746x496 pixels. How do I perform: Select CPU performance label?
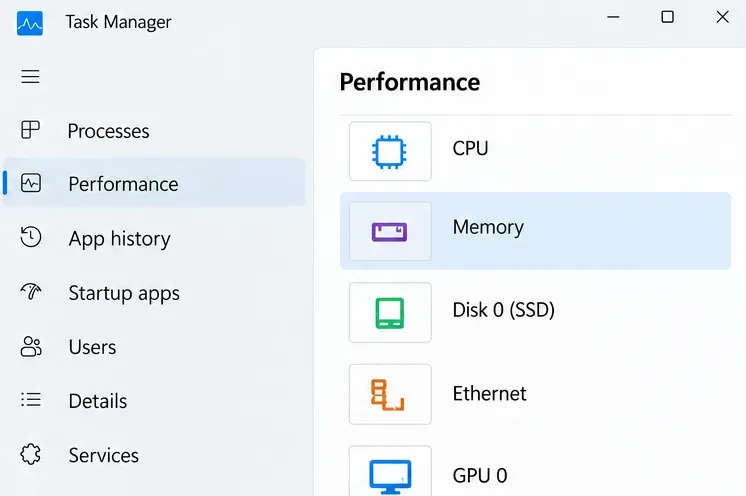(x=470, y=148)
